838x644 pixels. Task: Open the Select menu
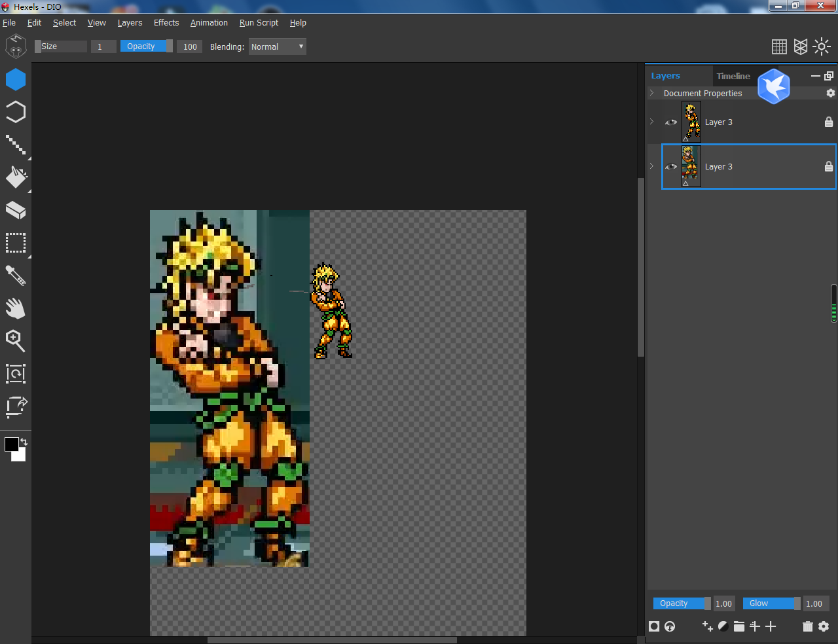(64, 22)
